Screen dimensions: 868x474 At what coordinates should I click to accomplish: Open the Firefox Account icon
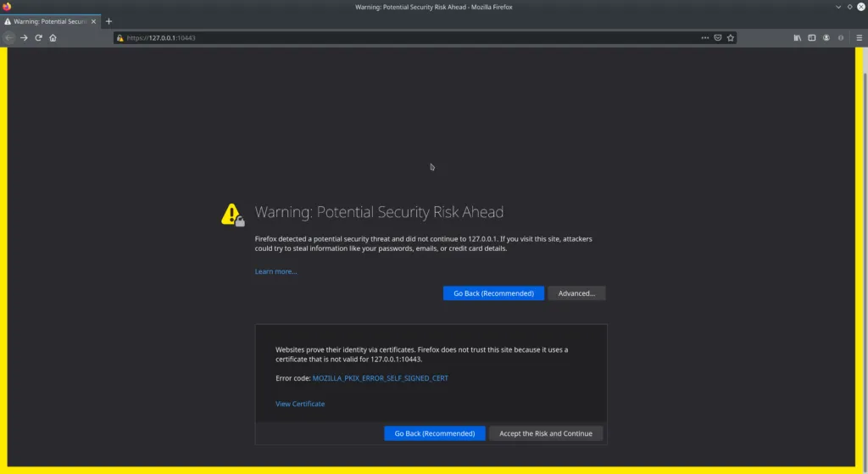click(826, 38)
